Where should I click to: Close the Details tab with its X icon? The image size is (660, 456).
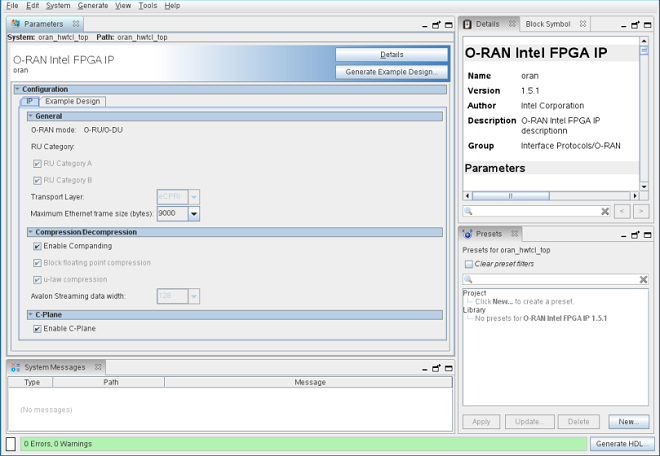pos(512,24)
